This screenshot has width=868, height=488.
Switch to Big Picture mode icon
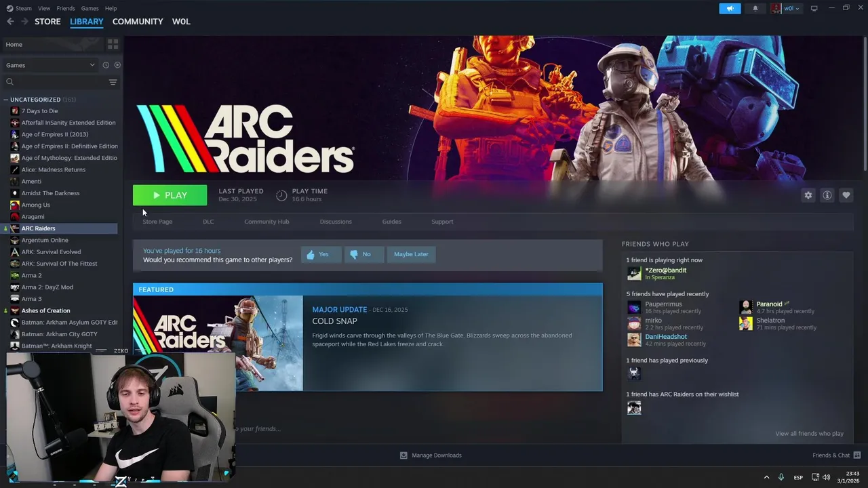click(814, 8)
